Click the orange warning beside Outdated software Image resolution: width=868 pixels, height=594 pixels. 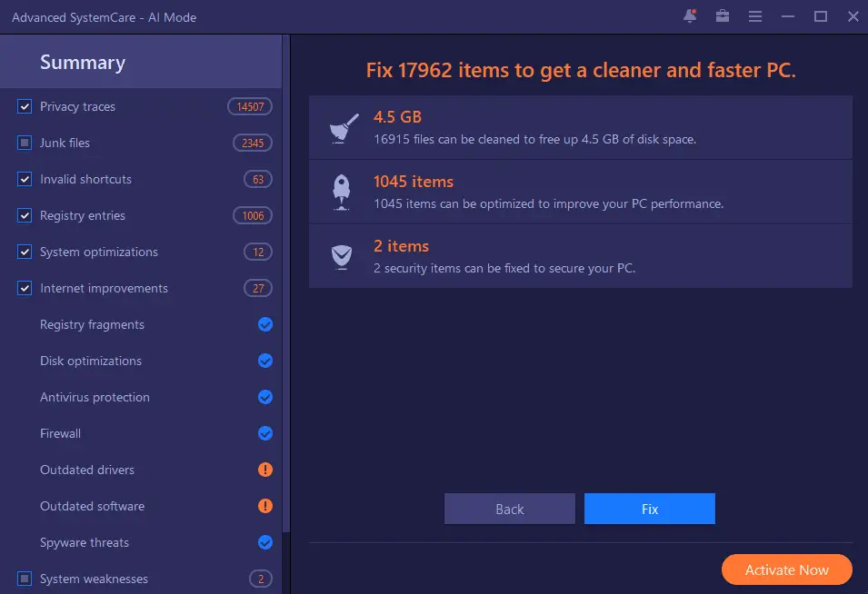[265, 506]
